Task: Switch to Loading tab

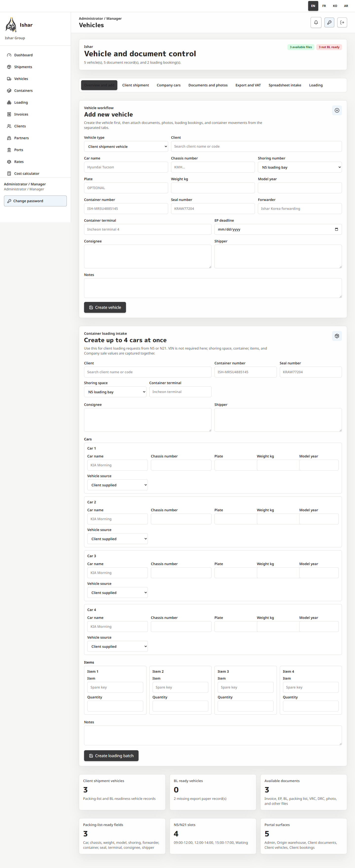Action: [316, 85]
